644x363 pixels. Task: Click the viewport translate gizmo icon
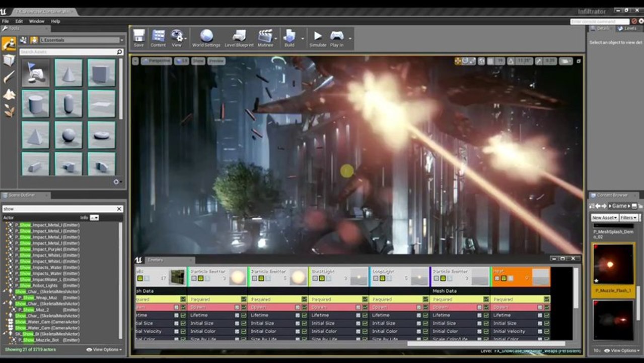[458, 61]
